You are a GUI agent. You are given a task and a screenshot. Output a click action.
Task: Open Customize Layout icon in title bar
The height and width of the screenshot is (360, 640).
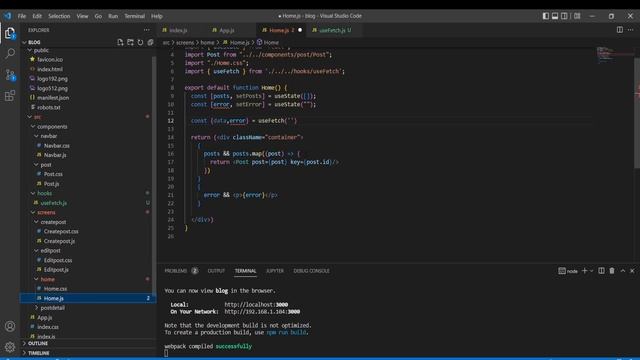(577, 16)
